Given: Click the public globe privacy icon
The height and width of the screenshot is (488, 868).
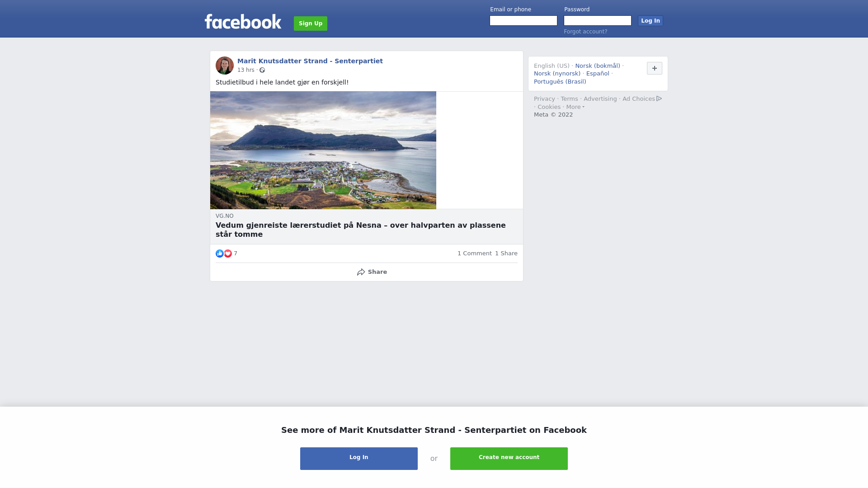Looking at the screenshot, I should click(x=262, y=70).
